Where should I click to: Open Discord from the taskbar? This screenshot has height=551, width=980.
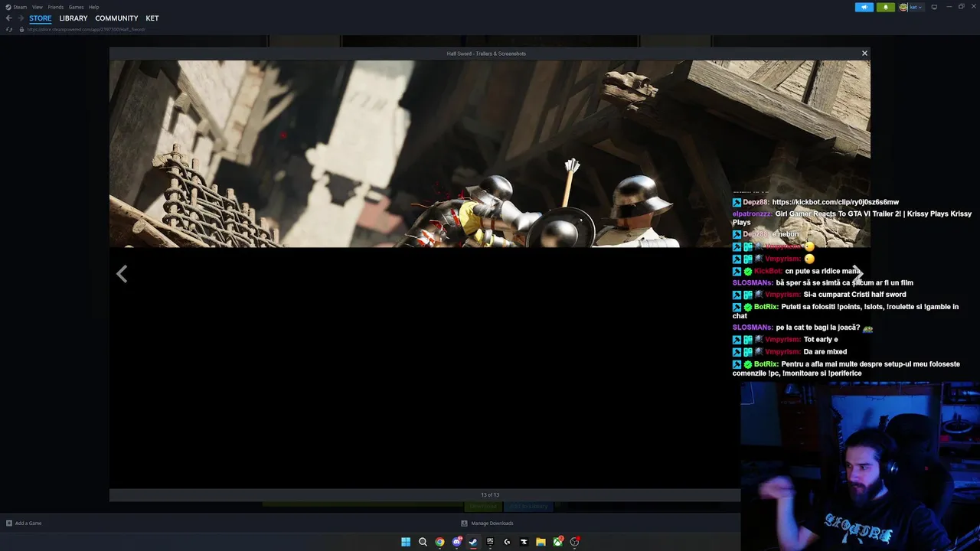[x=456, y=542]
